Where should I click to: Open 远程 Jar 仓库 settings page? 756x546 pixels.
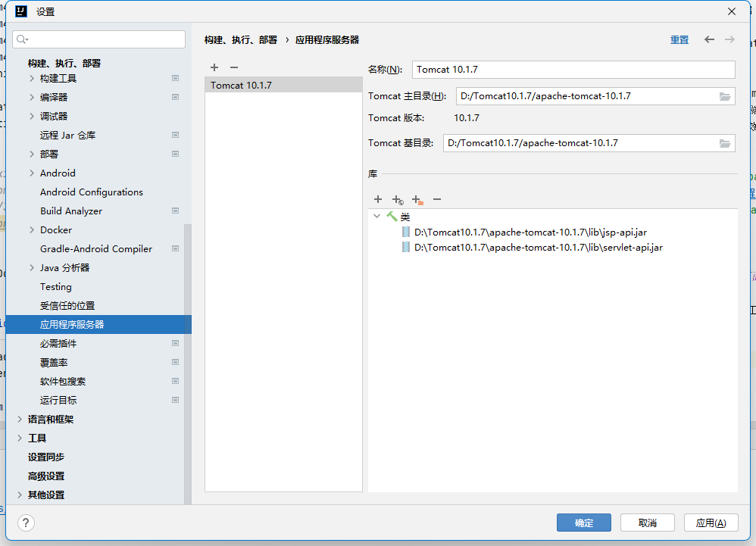(68, 135)
